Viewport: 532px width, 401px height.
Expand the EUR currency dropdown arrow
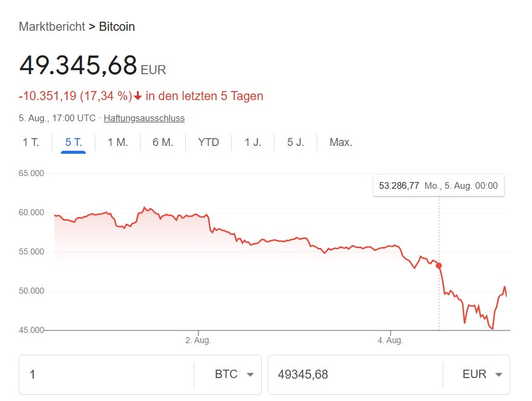pos(498,374)
